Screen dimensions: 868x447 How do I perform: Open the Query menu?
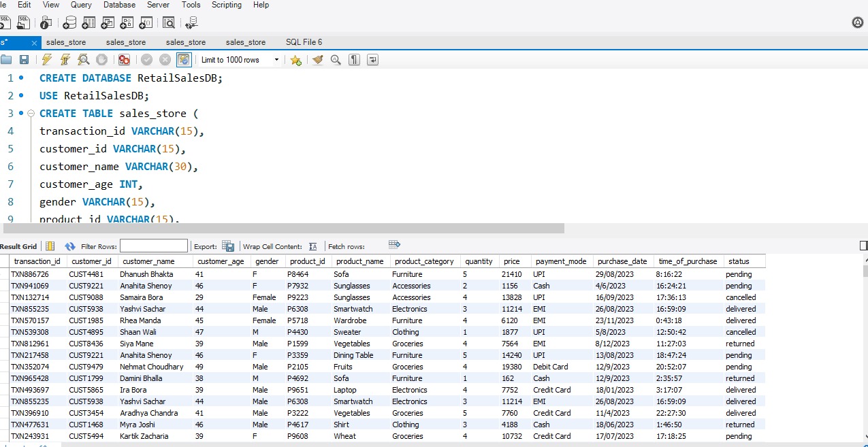pyautogui.click(x=81, y=5)
